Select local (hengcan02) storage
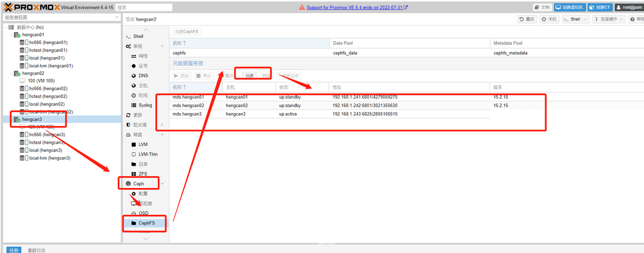Image resolution: width=644 pixels, height=253 pixels. click(47, 104)
